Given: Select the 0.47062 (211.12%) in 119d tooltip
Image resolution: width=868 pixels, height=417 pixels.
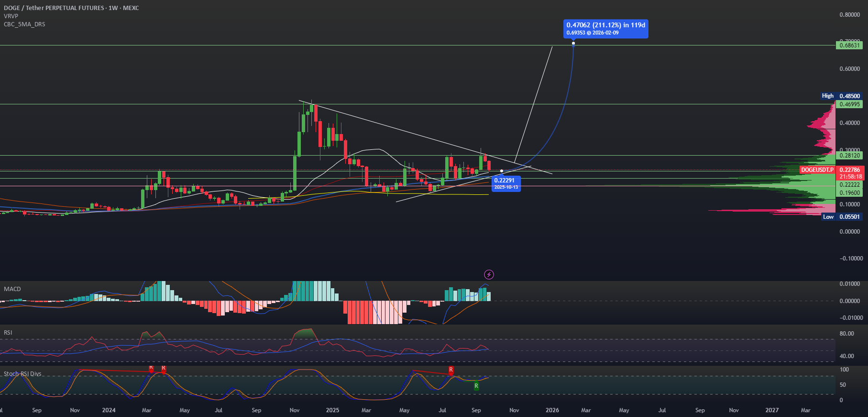Looking at the screenshot, I should [x=605, y=28].
